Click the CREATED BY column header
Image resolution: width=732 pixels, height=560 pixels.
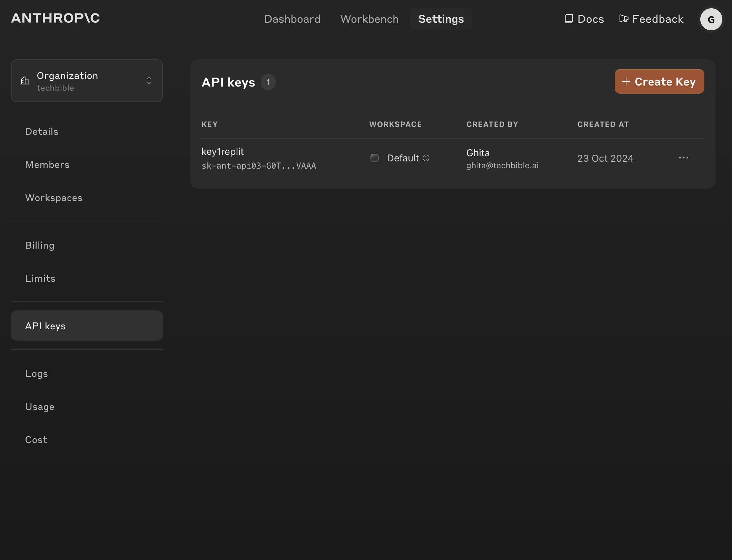click(x=492, y=124)
